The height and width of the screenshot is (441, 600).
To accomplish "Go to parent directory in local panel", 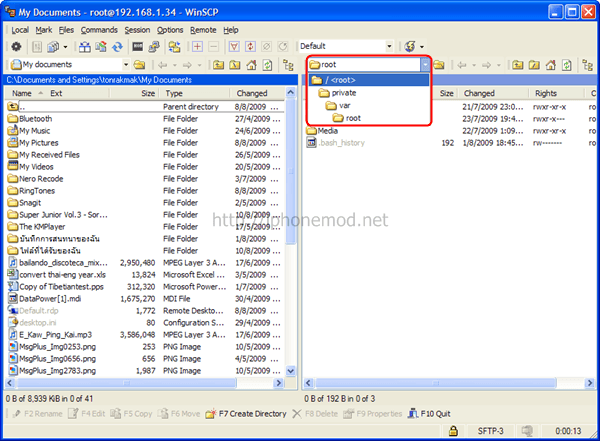I will [x=218, y=65].
